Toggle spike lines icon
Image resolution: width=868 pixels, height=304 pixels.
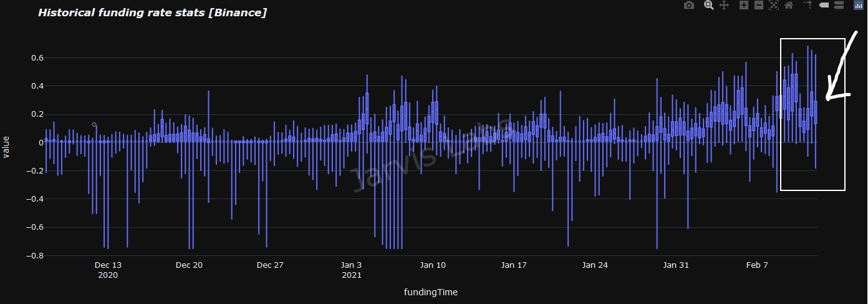click(x=808, y=6)
